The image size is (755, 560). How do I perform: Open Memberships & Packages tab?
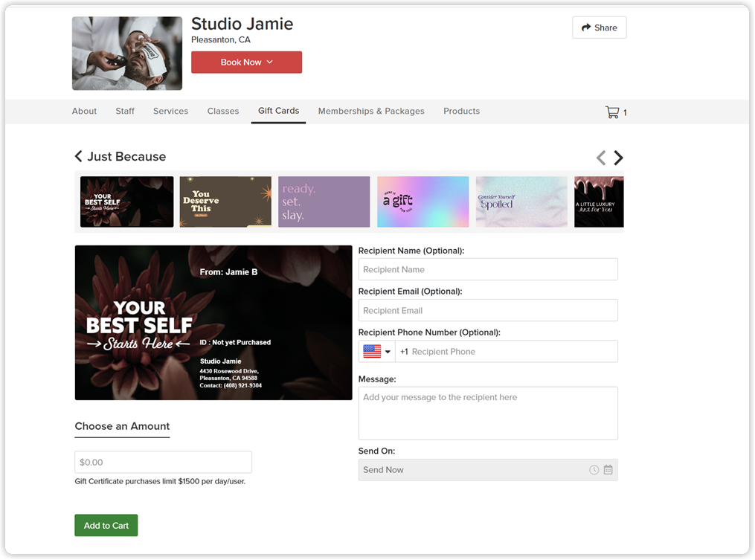[x=371, y=112]
